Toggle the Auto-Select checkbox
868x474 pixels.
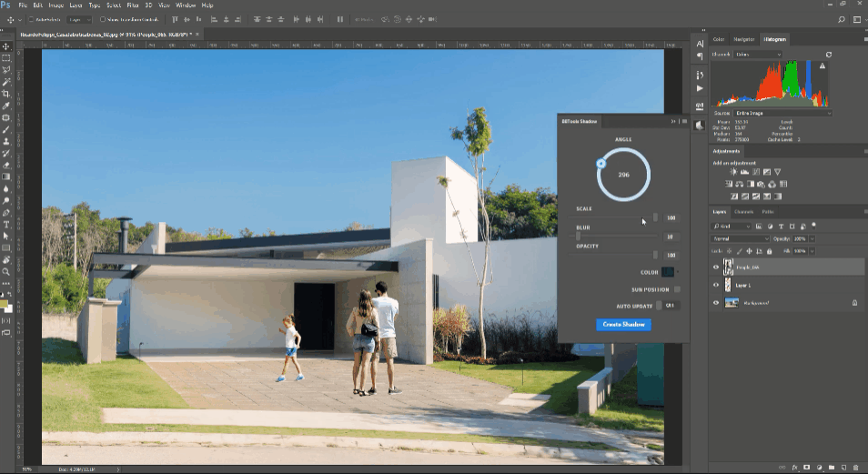(x=31, y=19)
